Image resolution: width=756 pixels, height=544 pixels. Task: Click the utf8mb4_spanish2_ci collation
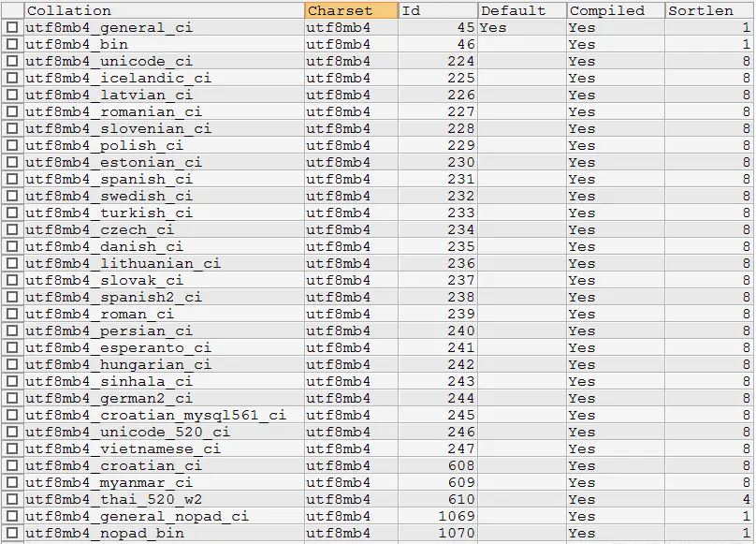point(165,297)
